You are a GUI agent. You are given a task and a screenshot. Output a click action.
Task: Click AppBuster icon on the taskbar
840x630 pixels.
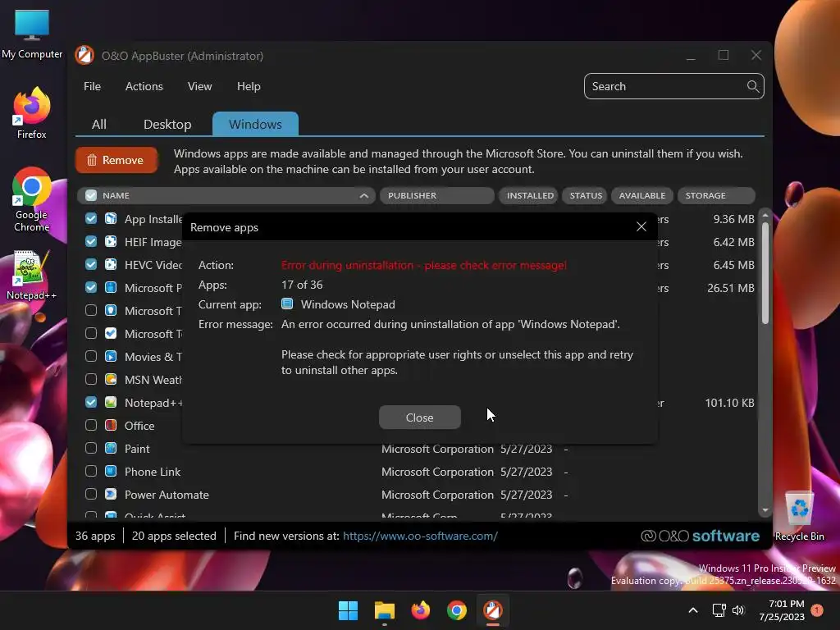click(x=493, y=610)
